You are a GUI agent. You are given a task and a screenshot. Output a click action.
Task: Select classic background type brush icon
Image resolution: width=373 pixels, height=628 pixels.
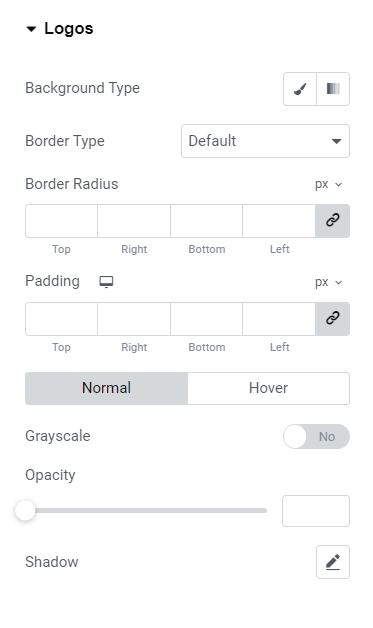300,89
